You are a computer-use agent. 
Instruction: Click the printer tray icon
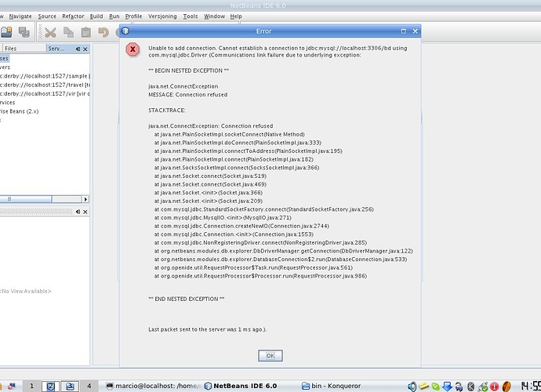(459, 387)
